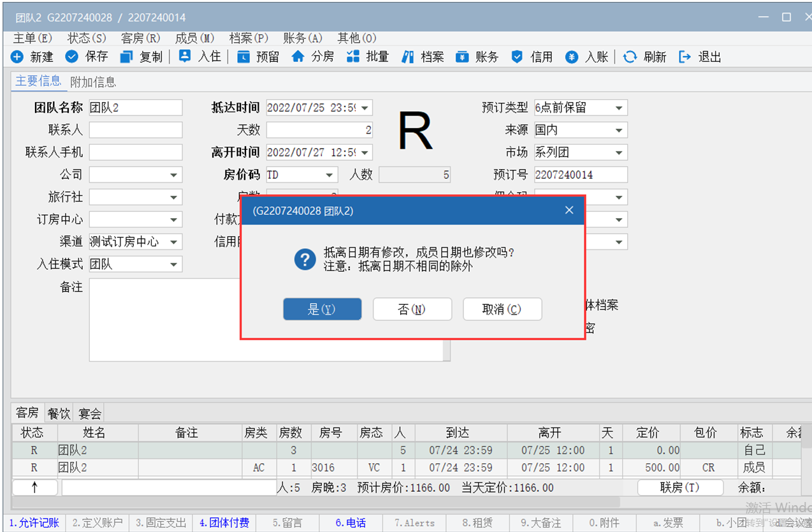Click the up-arrow button below the room table
812x532 pixels.
pyautogui.click(x=34, y=487)
